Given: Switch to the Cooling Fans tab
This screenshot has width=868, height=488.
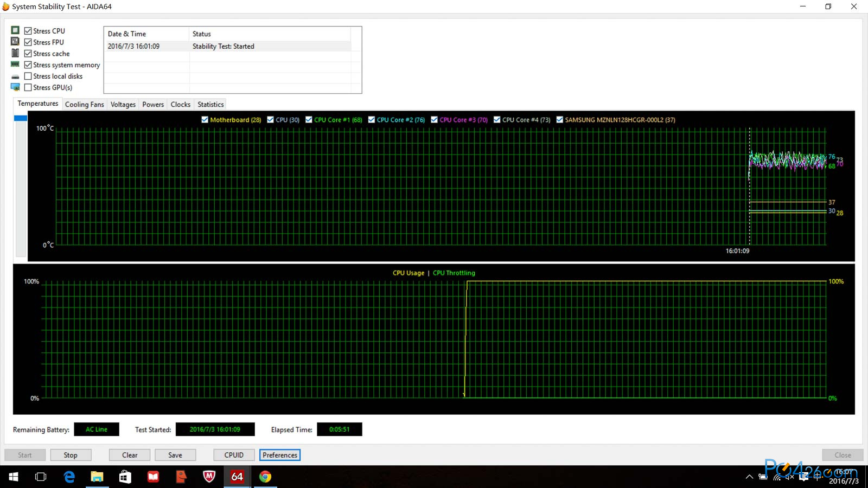Looking at the screenshot, I should tap(84, 105).
